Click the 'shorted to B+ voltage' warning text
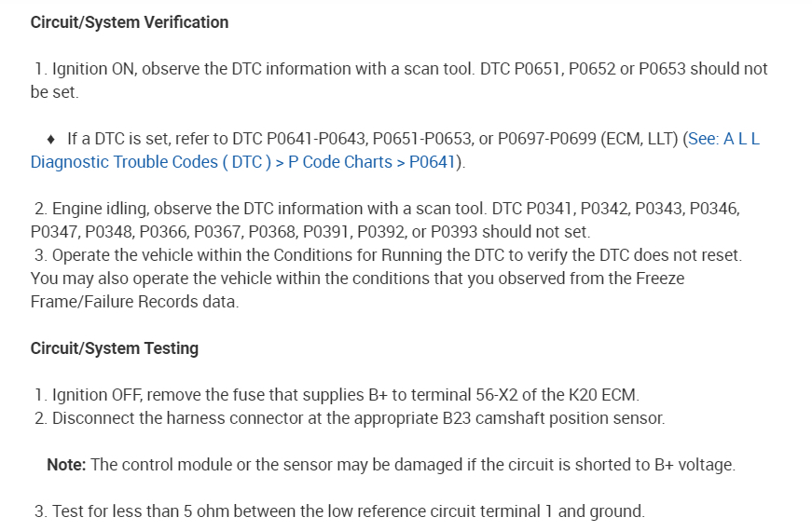The image size is (812, 531). tap(658, 464)
